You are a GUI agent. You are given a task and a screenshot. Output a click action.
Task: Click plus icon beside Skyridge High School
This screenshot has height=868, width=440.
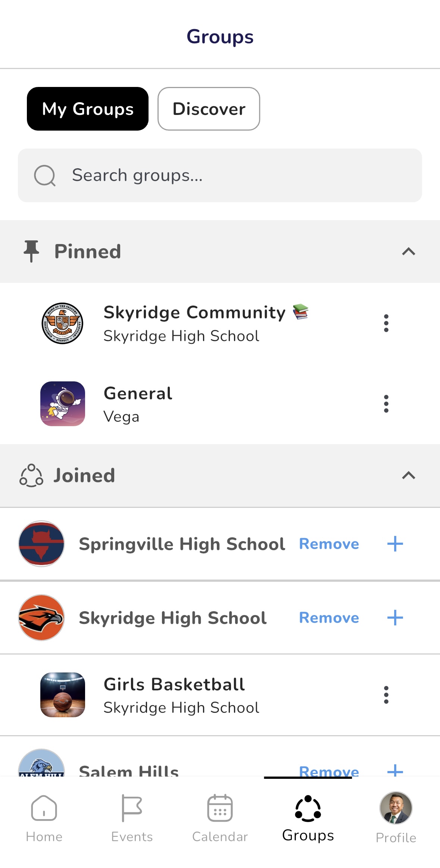click(x=395, y=618)
